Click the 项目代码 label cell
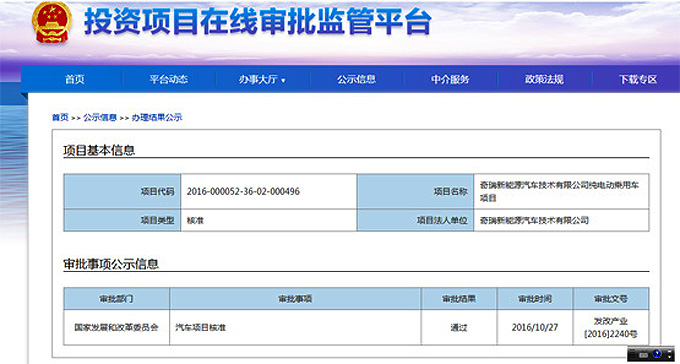 [x=122, y=191]
